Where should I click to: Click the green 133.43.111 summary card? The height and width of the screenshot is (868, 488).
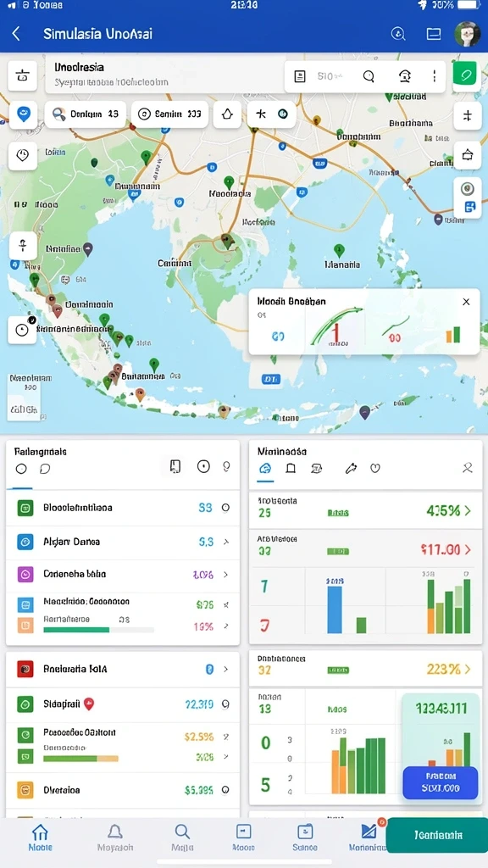(441, 731)
